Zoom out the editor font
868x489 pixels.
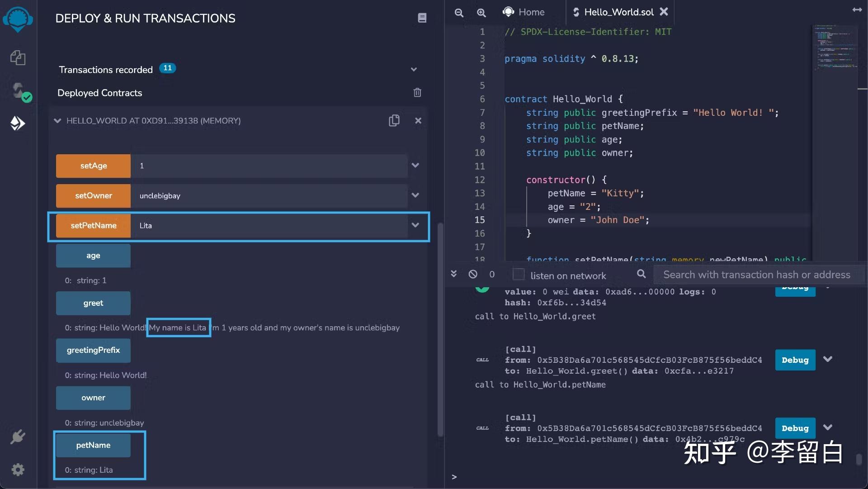click(x=459, y=13)
